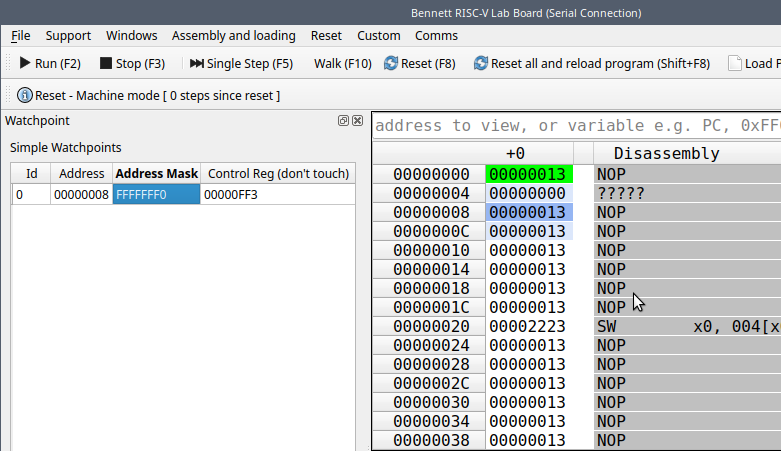781x451 pixels.
Task: Select the Address Mask cell FFFFFFF0
Action: (156, 194)
